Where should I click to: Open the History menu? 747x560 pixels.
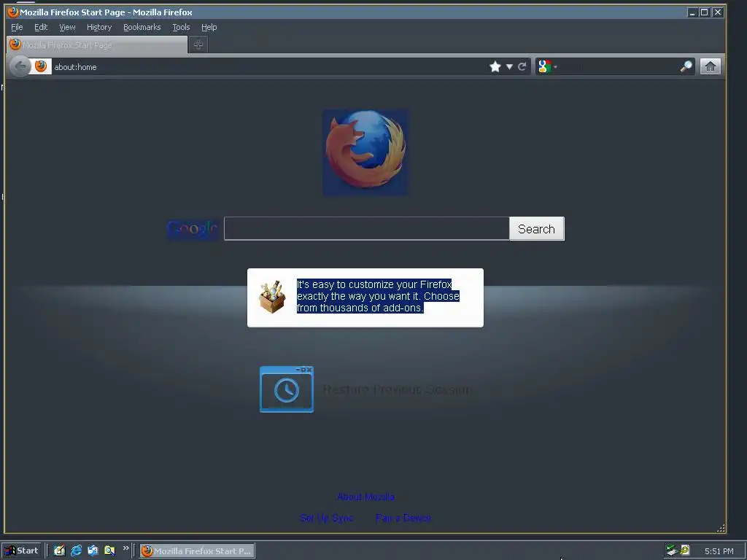[99, 27]
